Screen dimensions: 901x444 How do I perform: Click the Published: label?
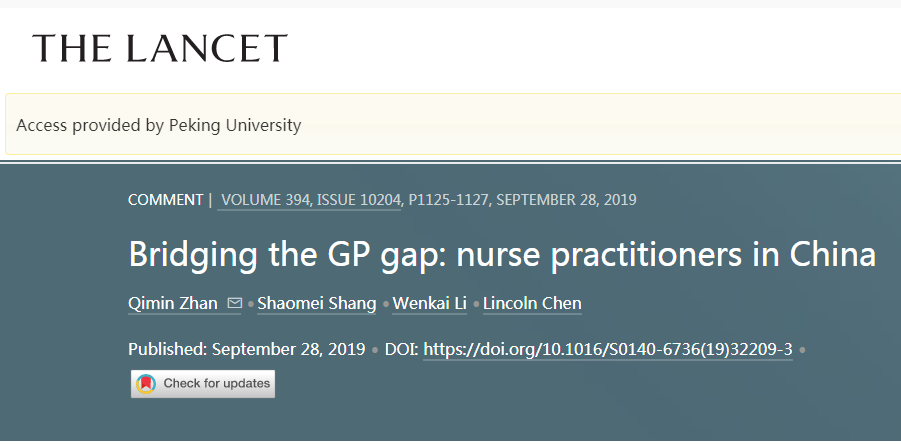[x=167, y=349]
